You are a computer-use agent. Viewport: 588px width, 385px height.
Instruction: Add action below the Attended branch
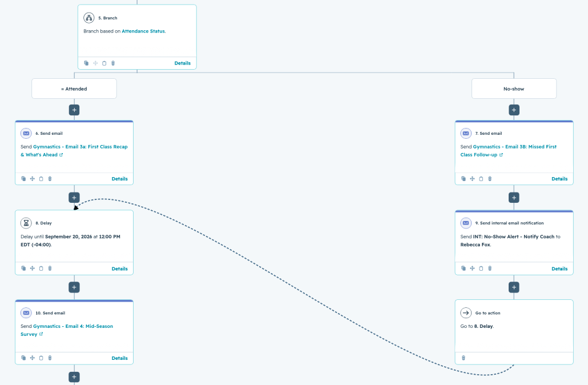tap(74, 110)
